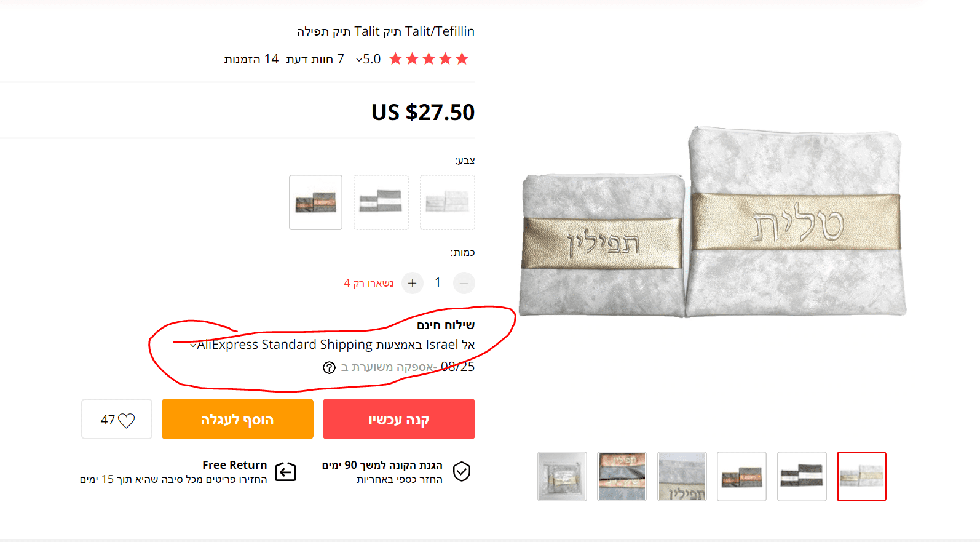Select the red-outlined white and gold thumbnail
Screen dimensions: 980x542
click(x=861, y=476)
